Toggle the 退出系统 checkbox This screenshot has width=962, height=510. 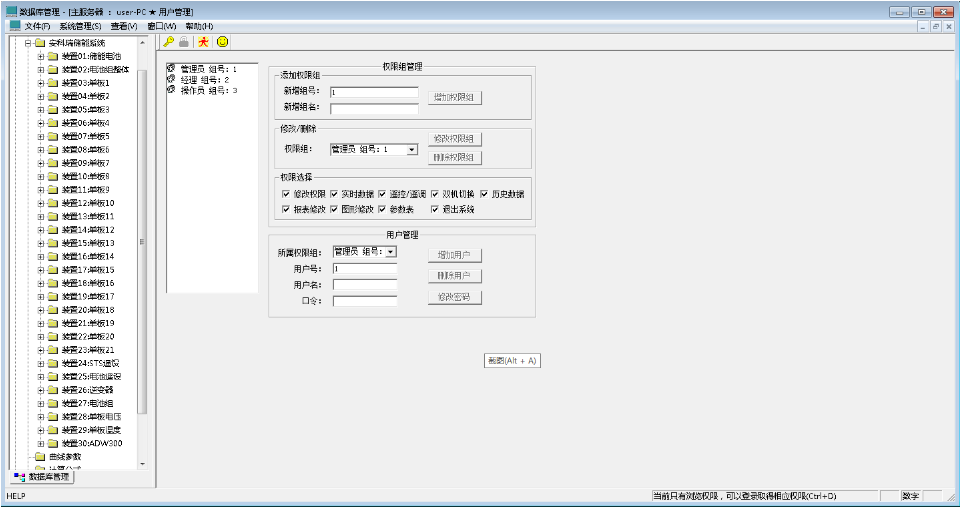tap(435, 209)
